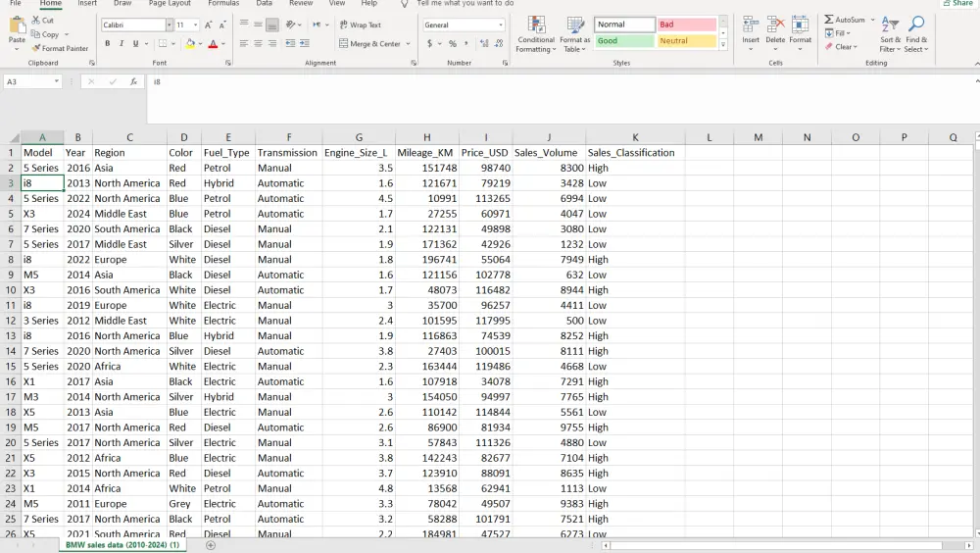Click the Conditional Formatting icon
The image size is (980, 553).
[x=536, y=25]
